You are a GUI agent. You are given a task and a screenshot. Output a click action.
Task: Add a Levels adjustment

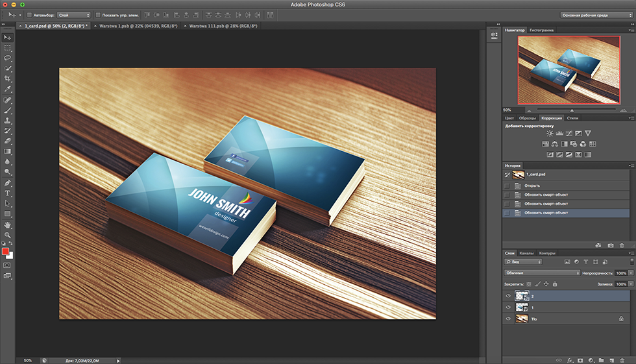click(x=559, y=134)
